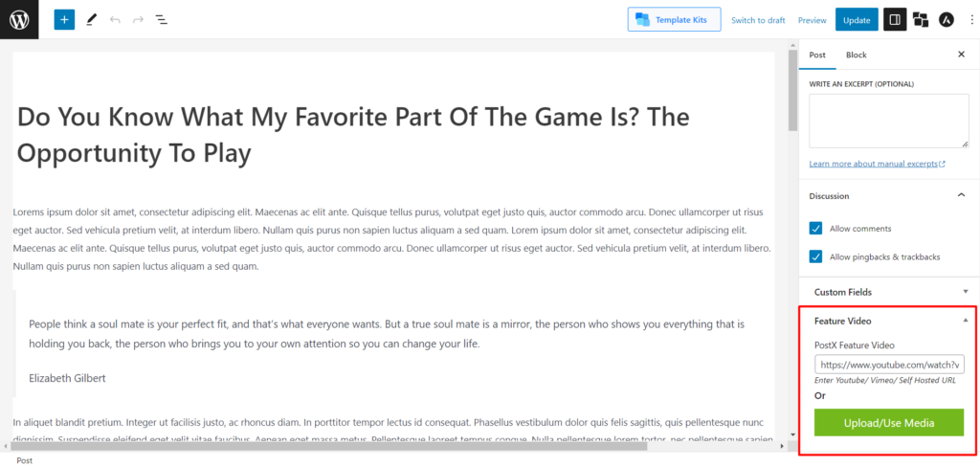Click the Update button
This screenshot has width=980, height=467.
click(x=857, y=20)
